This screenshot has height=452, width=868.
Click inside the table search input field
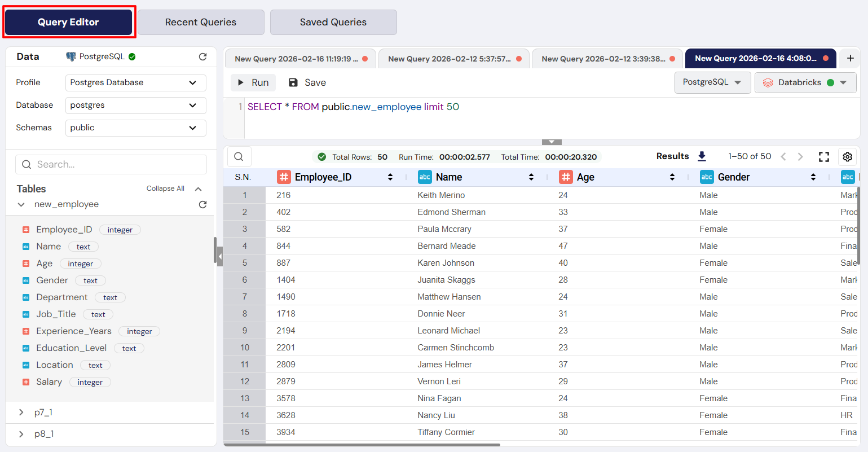111,164
